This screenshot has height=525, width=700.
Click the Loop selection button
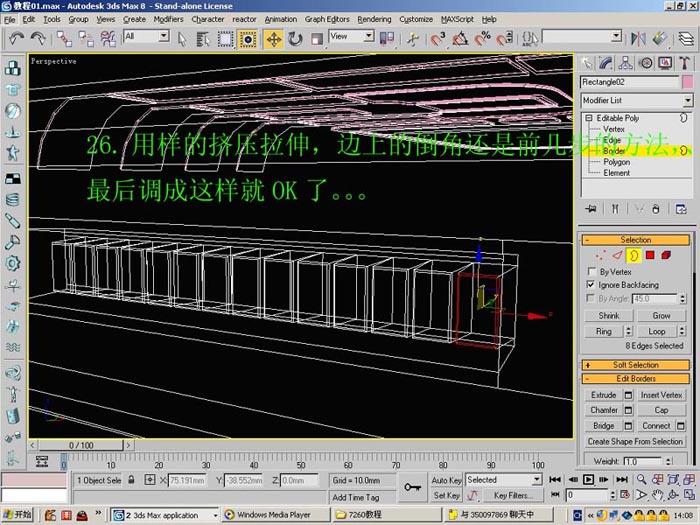coord(657,331)
